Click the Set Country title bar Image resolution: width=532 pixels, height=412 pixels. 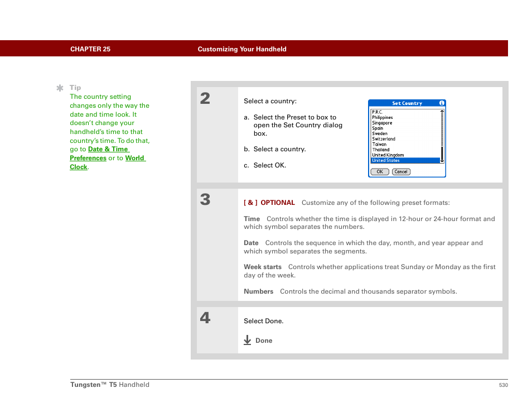coord(407,103)
